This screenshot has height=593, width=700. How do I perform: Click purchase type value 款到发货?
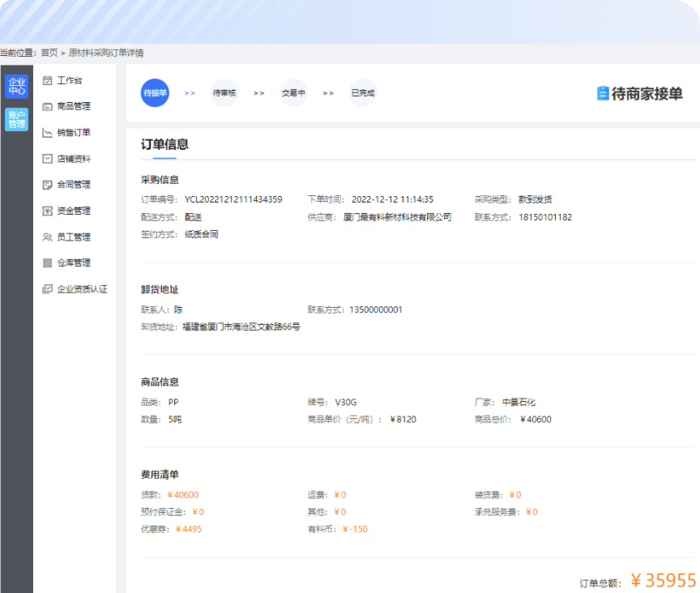click(535, 199)
